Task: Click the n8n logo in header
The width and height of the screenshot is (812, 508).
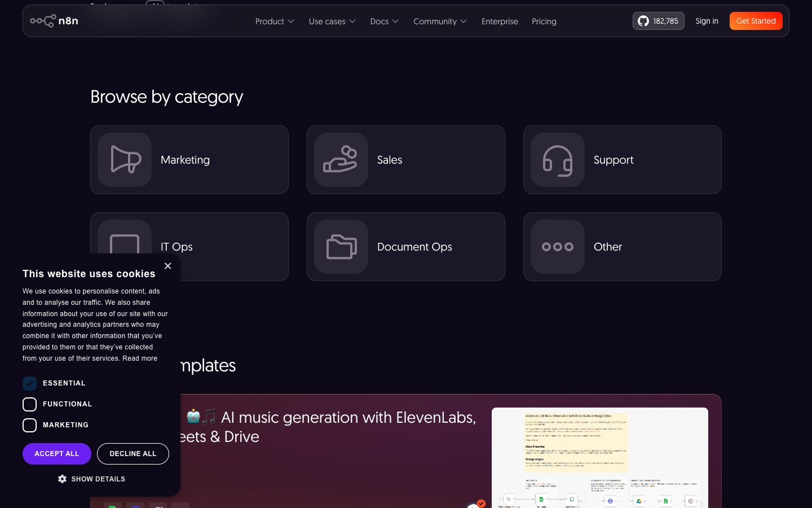Action: [54, 21]
